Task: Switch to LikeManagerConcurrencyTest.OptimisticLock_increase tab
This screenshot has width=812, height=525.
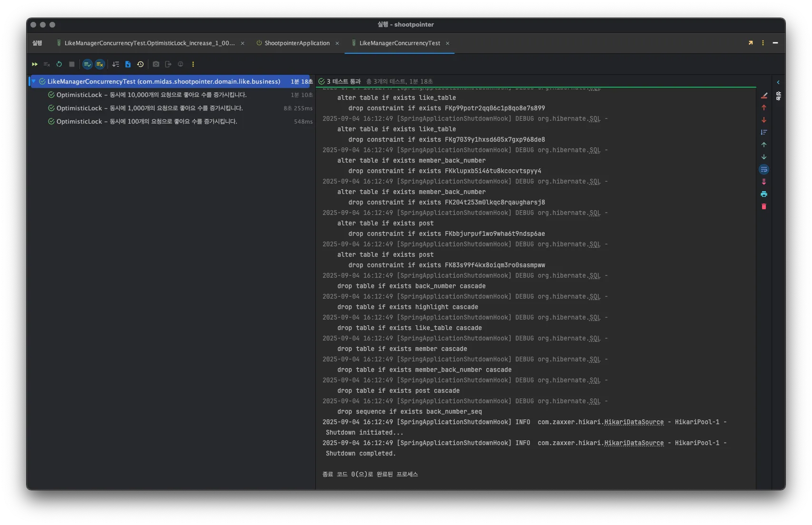Action: (x=146, y=43)
